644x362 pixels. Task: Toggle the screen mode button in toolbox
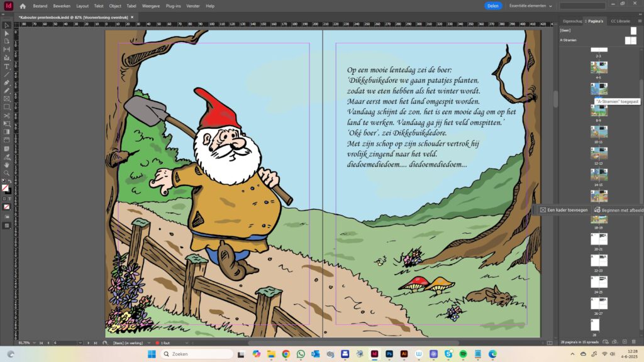(6, 226)
